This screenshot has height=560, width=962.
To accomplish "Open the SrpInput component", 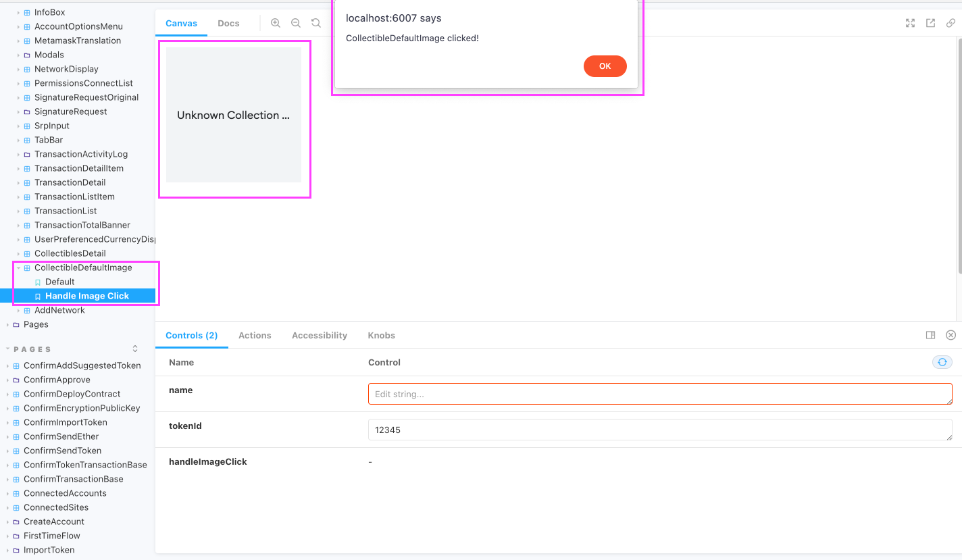I will click(x=52, y=126).
